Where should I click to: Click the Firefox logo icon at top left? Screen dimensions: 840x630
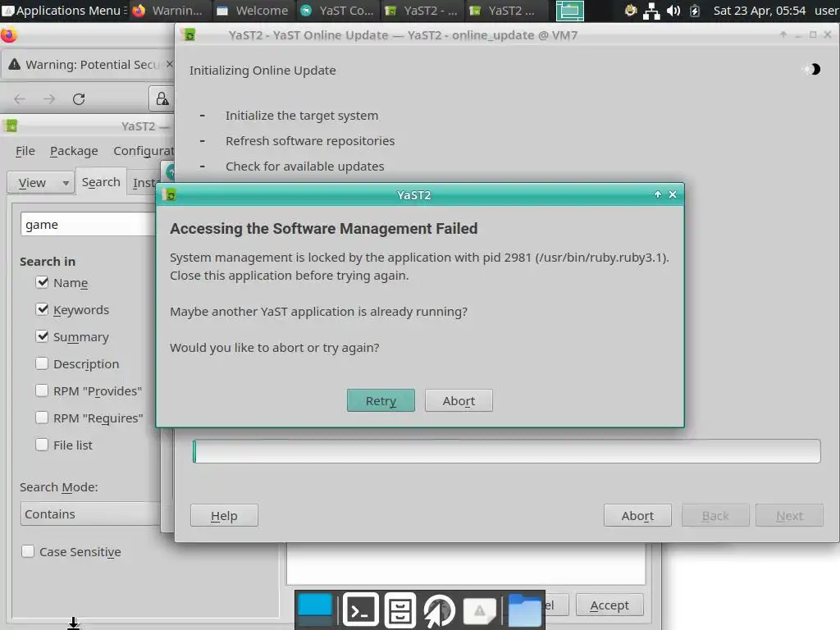coord(9,34)
